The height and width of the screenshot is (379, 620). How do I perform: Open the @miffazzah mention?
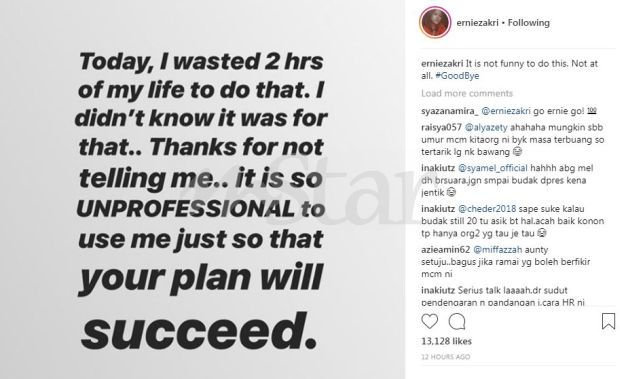pos(498,250)
